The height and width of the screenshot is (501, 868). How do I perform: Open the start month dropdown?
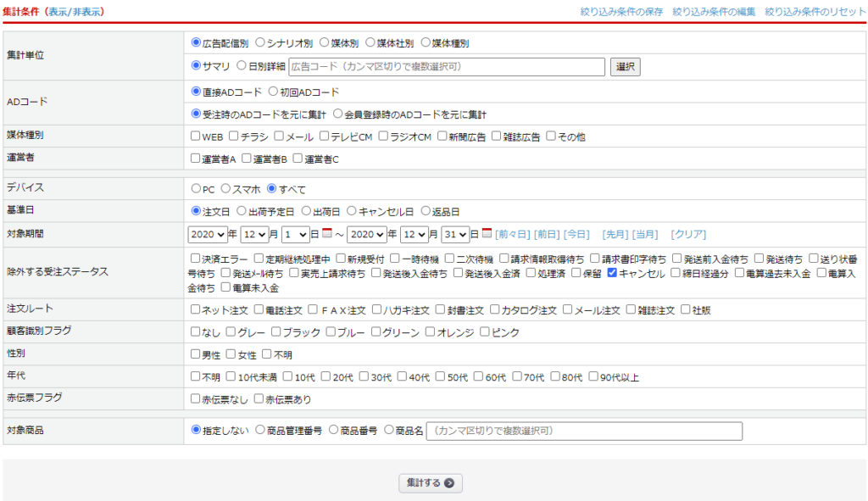tap(254, 234)
